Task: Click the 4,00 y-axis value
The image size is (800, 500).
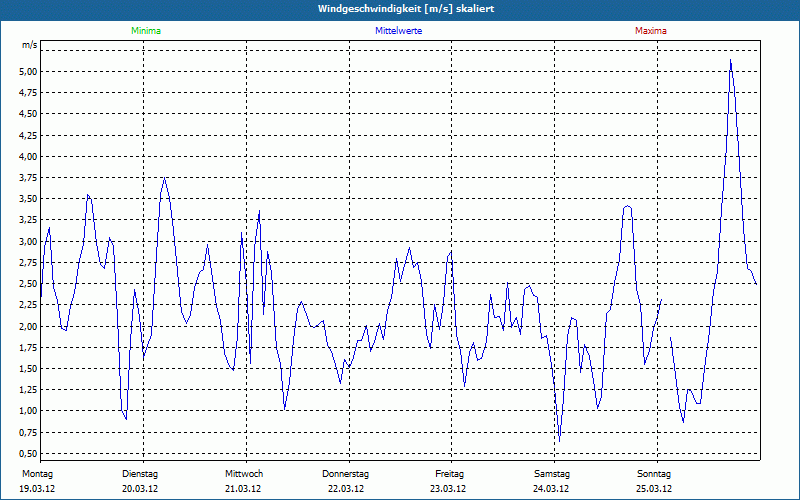Action: click(x=29, y=157)
